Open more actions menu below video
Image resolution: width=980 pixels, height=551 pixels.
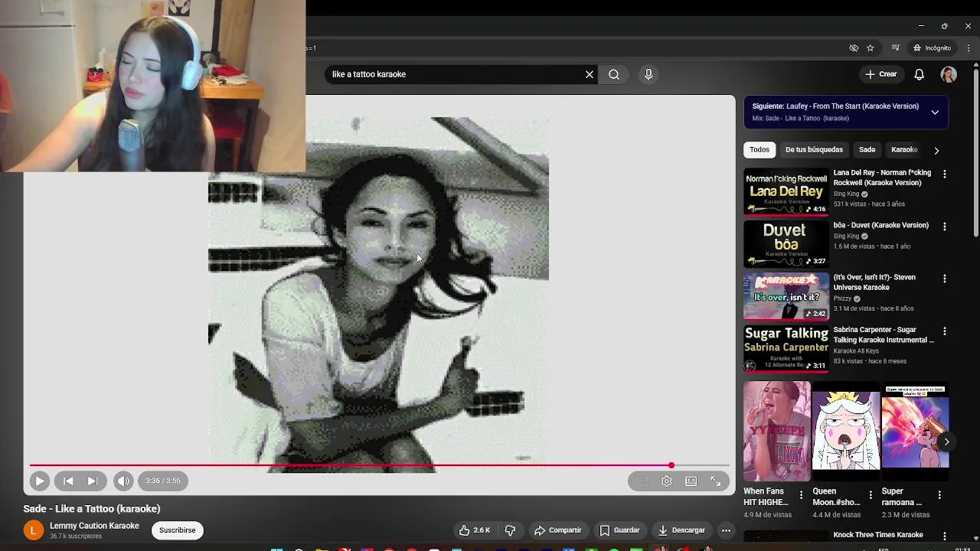pos(726,530)
